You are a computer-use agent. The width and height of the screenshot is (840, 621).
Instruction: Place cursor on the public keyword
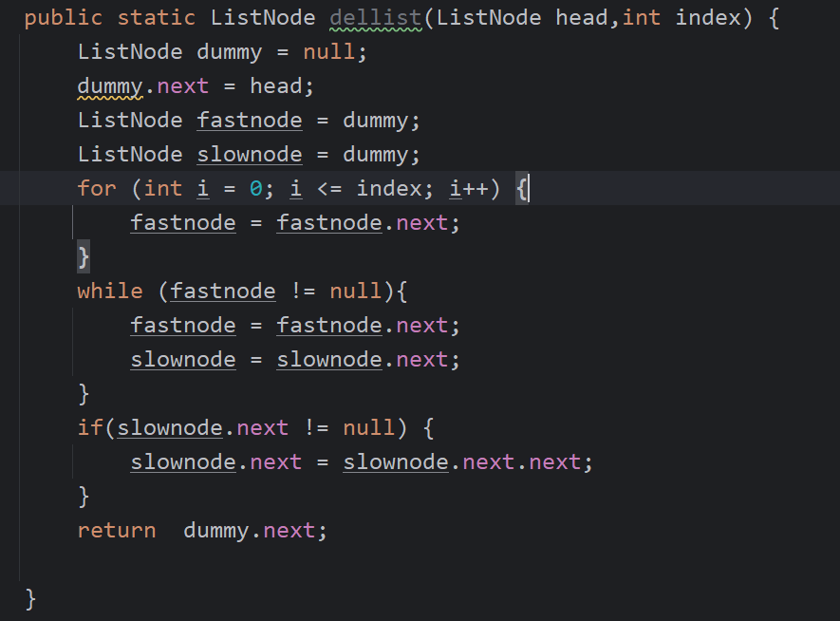[x=64, y=18]
